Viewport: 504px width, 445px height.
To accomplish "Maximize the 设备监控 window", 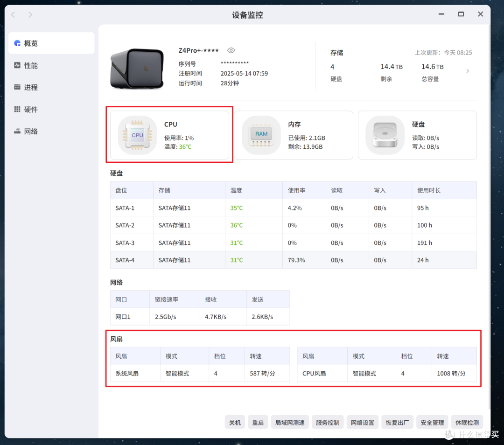I will tap(461, 14).
